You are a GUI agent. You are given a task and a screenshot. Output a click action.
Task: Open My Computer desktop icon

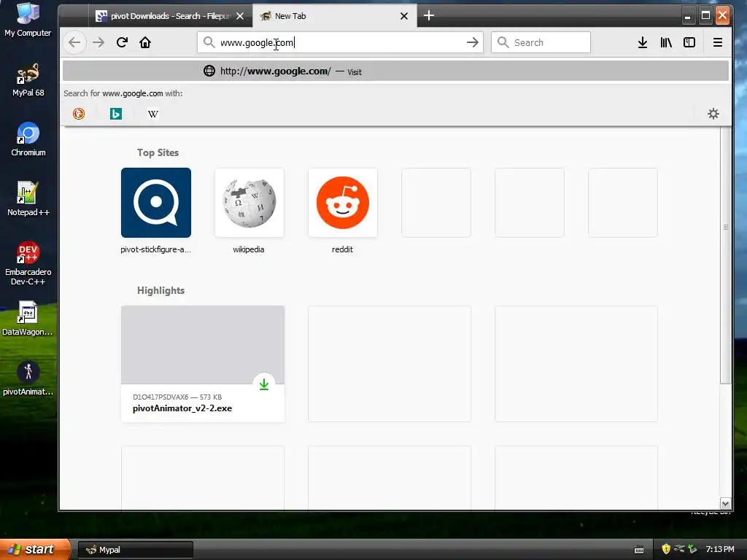click(28, 20)
